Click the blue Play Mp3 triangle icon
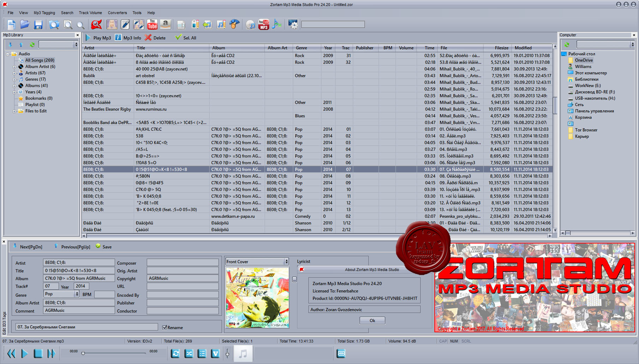This screenshot has width=639, height=364. [88, 38]
